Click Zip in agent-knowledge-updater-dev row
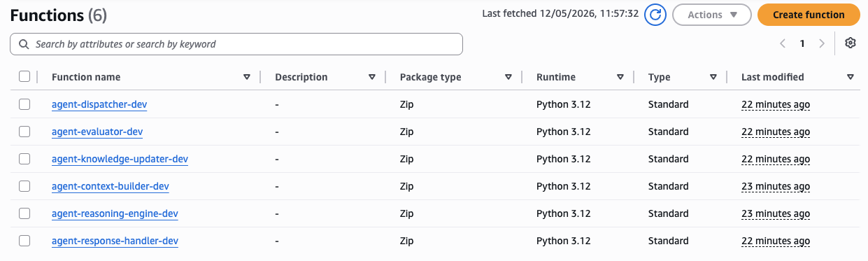 (406, 159)
